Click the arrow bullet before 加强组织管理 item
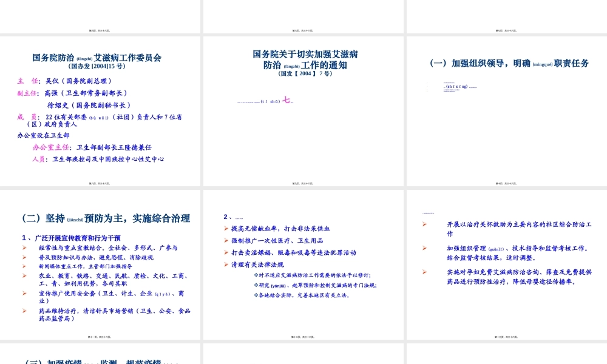The image size is (607, 364). [425, 247]
